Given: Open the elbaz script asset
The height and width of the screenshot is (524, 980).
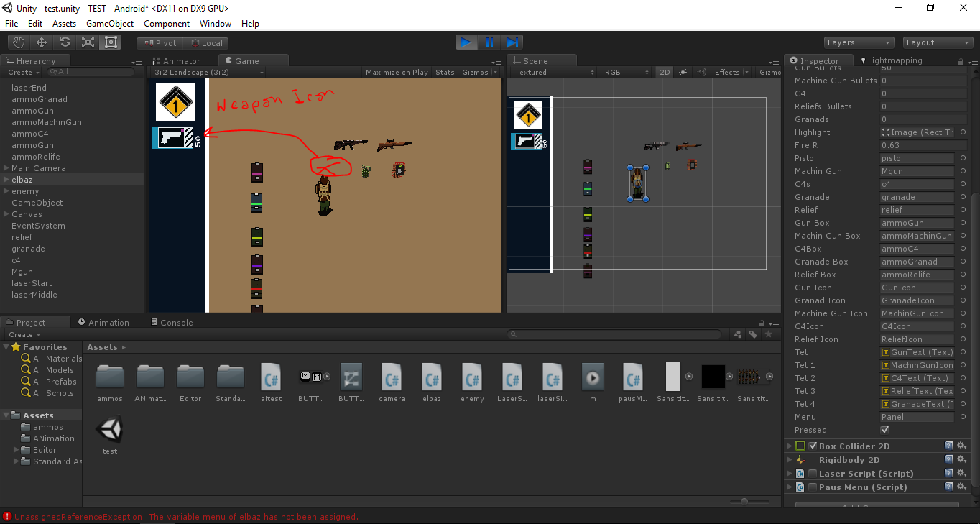Looking at the screenshot, I should [x=432, y=382].
